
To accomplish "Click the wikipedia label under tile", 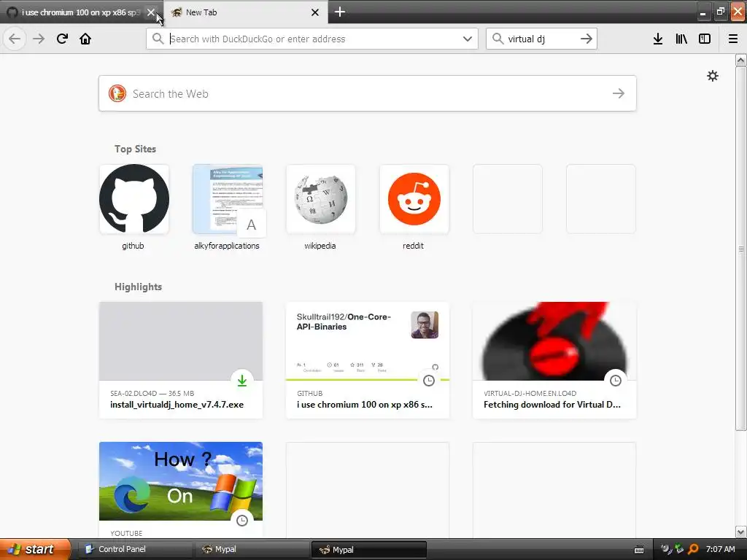I will 320,246.
